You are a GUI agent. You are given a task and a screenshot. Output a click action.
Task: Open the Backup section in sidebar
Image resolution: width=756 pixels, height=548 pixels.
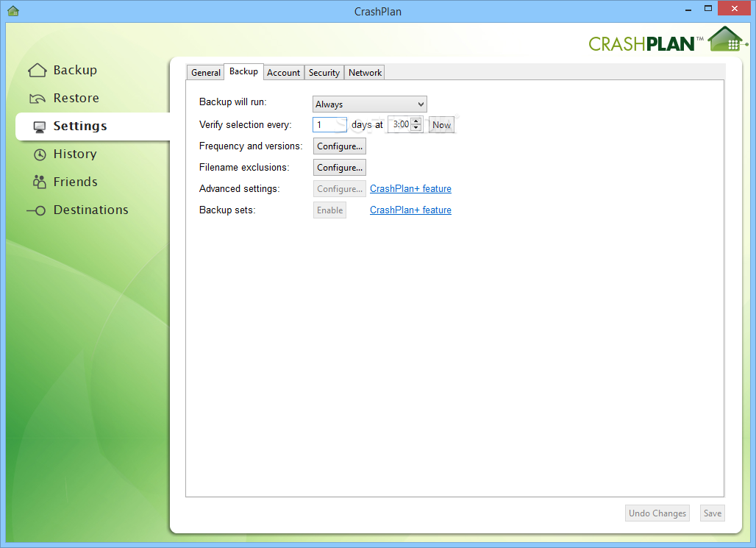(75, 71)
